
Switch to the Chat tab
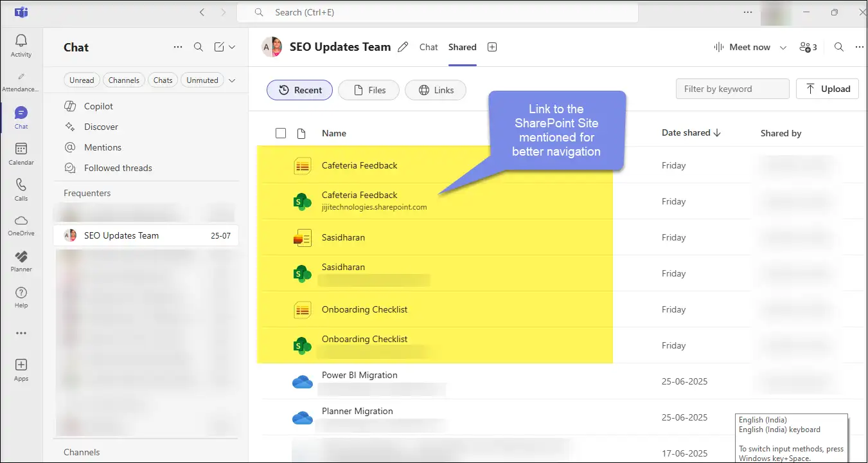429,47
